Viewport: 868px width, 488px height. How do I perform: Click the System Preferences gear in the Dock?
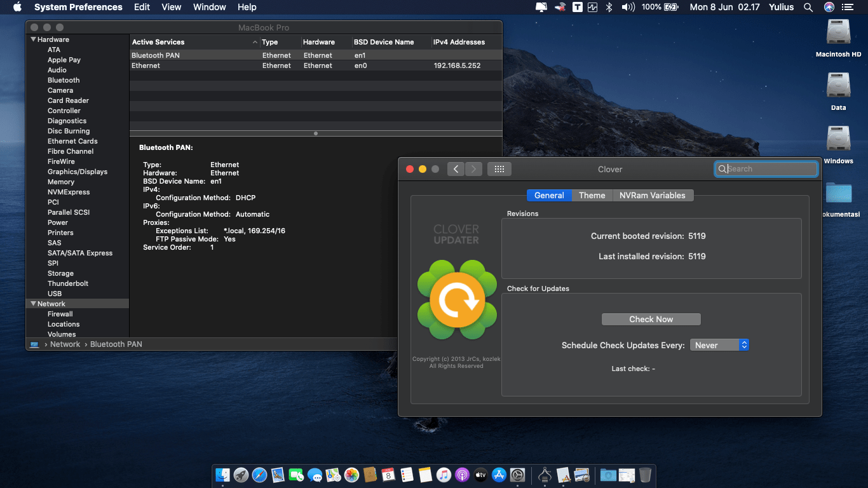(517, 475)
